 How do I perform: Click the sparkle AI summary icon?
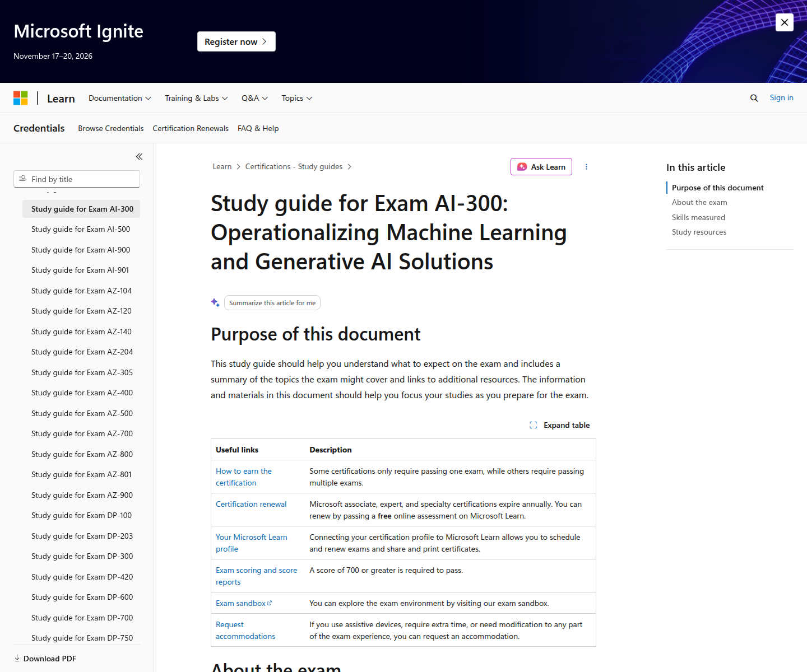click(215, 302)
